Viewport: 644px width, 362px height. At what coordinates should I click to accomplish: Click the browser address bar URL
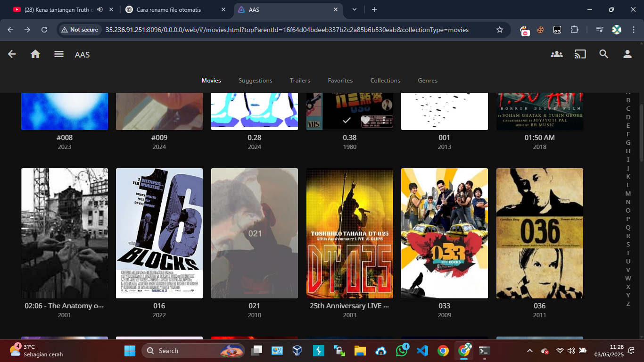(287, 30)
